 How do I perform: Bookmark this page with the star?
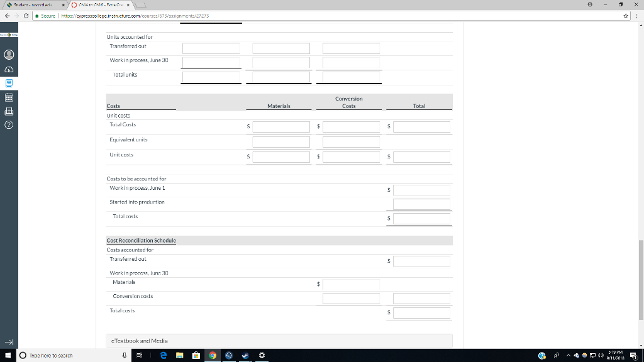point(626,16)
